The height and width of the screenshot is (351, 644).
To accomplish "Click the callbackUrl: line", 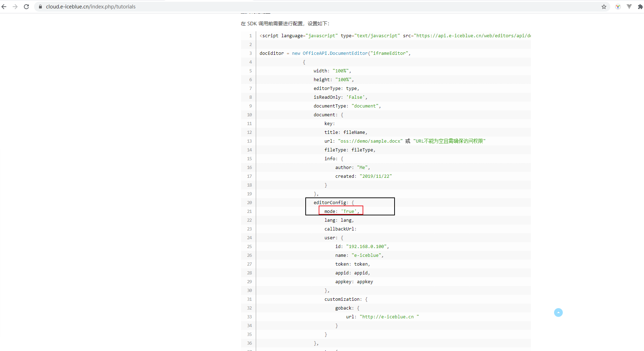I will (x=340, y=229).
